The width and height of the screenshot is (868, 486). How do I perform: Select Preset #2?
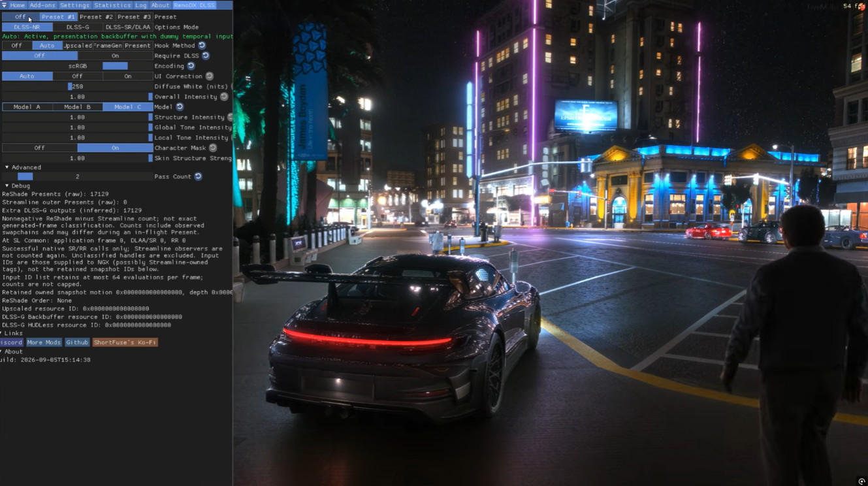(96, 17)
